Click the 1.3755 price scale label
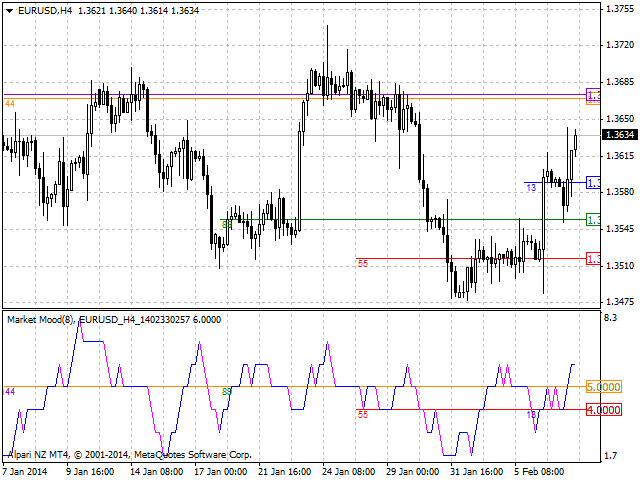The width and height of the screenshot is (640, 480). pos(620,9)
